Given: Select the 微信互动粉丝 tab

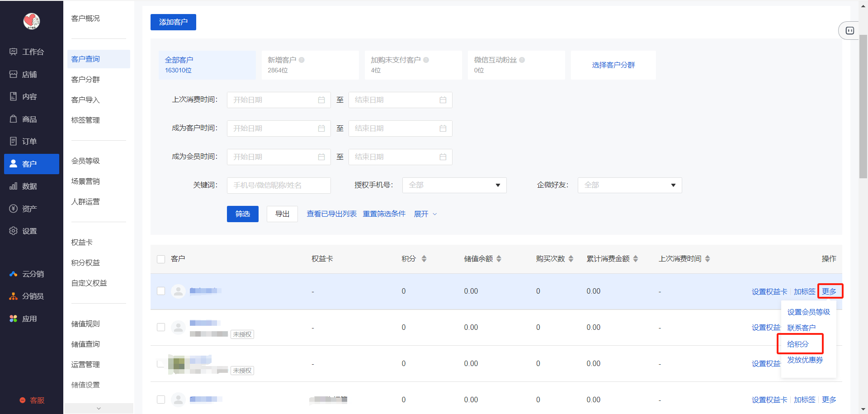Looking at the screenshot, I should pos(516,65).
